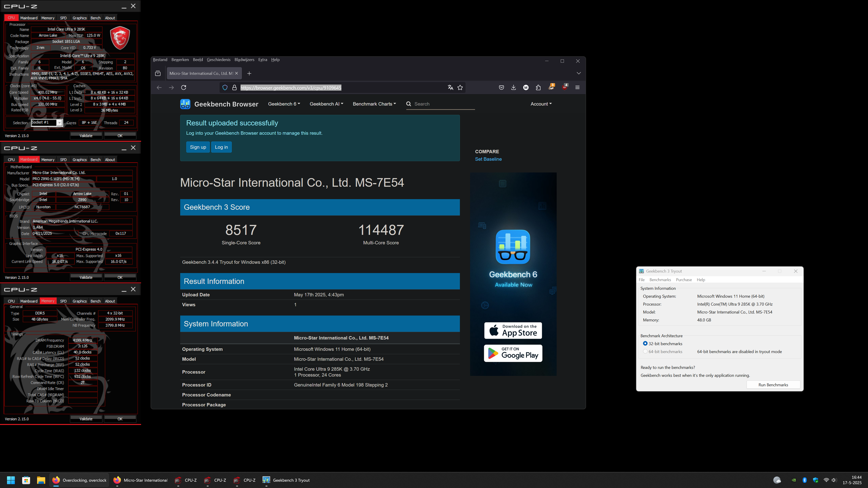
Task: Open Benchmarks menu in Geekbench 3 Tryout
Action: (660, 280)
